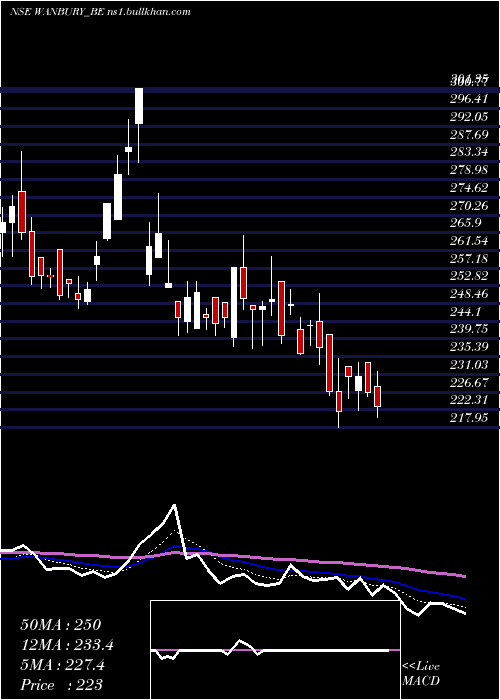The width and height of the screenshot is (500, 700).
Task: Select the 287.69 price axis label
Action: (x=468, y=134)
